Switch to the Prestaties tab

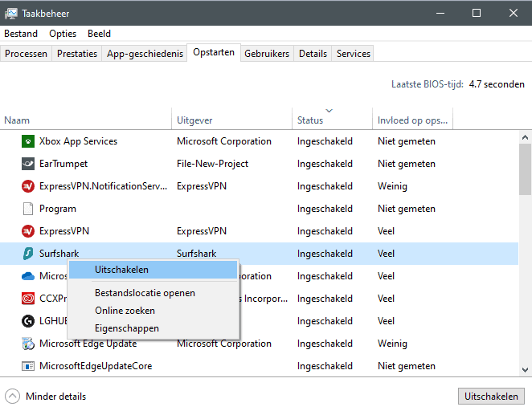77,54
